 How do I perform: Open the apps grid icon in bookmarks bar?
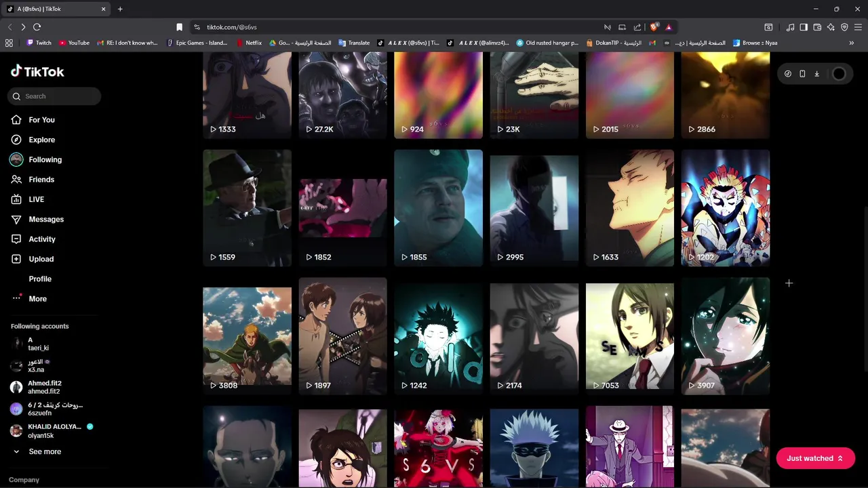pyautogui.click(x=9, y=43)
